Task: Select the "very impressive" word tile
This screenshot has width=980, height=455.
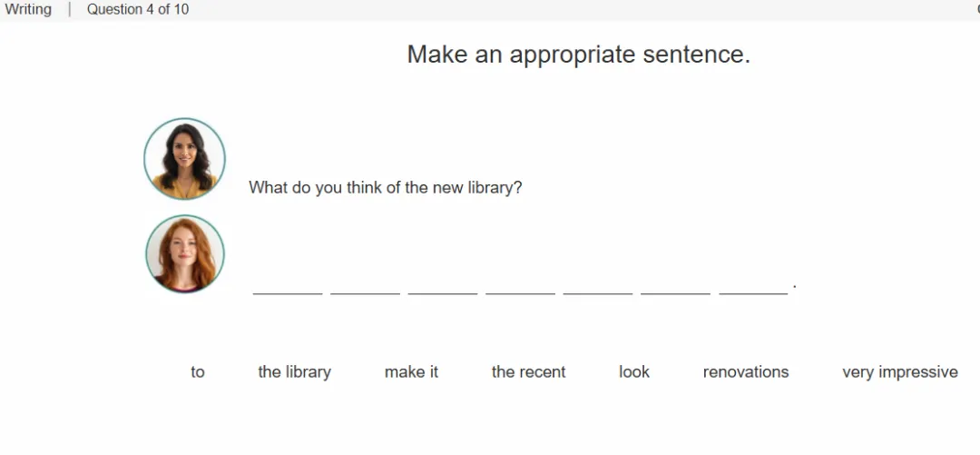Action: [900, 371]
